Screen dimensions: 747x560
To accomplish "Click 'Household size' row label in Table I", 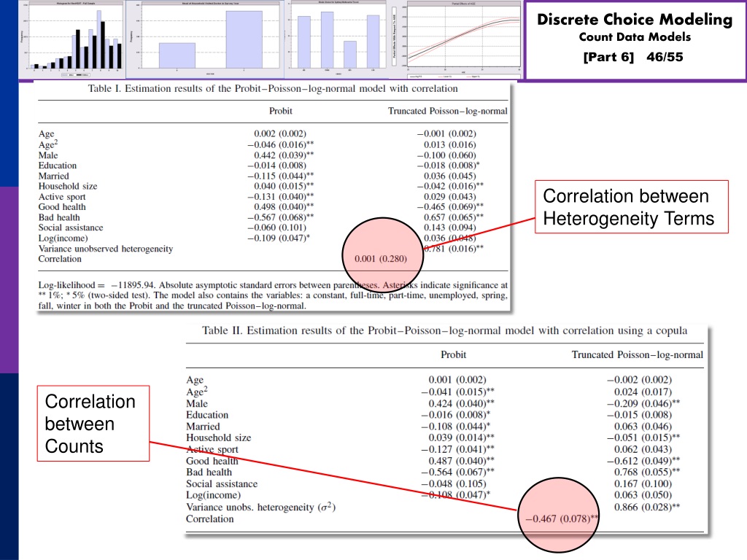I will point(68,186).
